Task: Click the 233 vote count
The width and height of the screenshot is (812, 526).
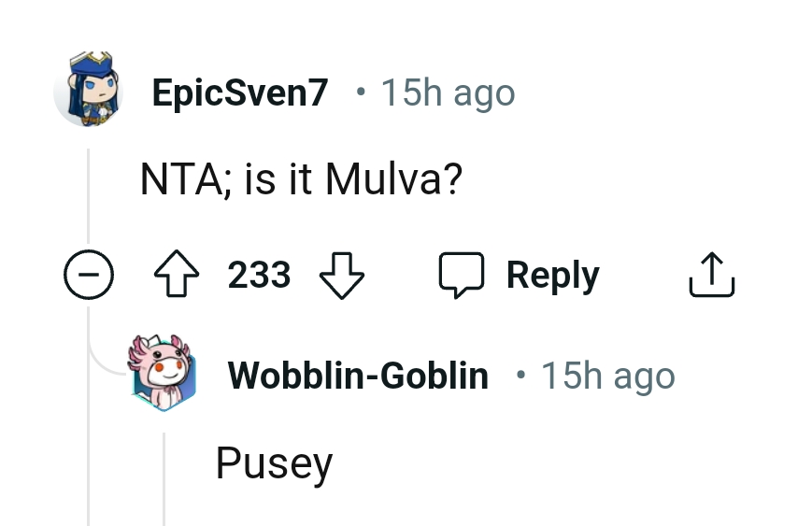Action: pos(259,277)
